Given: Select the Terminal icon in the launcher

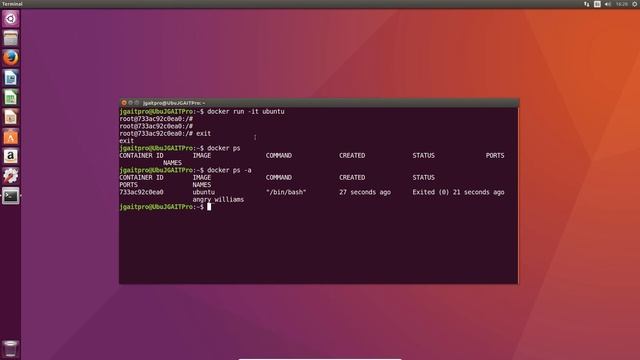Looking at the screenshot, I should [x=11, y=196].
